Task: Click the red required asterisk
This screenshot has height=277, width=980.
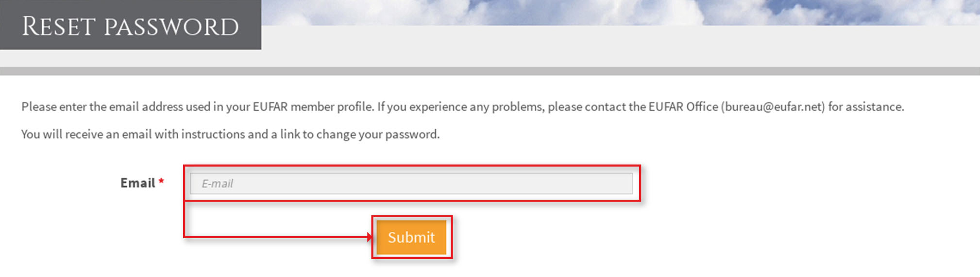Action: (161, 182)
